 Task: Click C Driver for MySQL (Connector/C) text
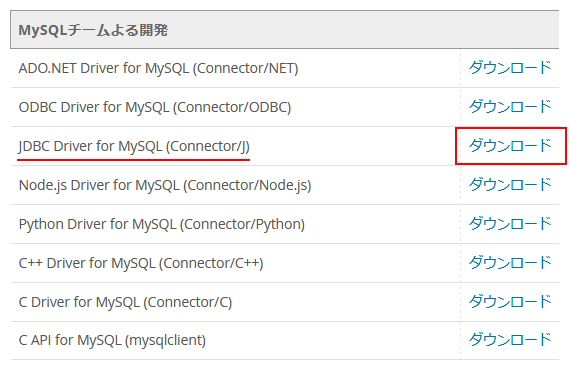(x=126, y=302)
